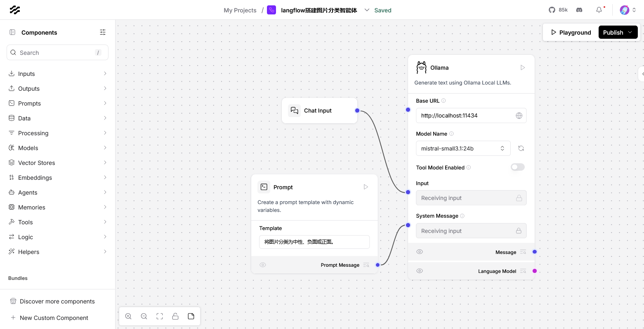Run the Prompt component play icon

[x=366, y=187]
